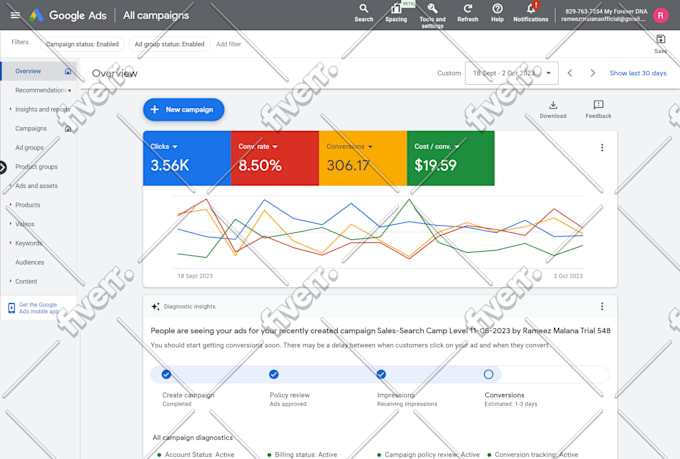The image size is (680, 459).
Task: Click Account Status: Active text
Action: (199, 454)
